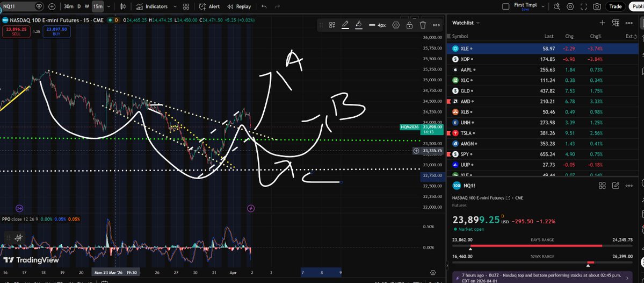Open drawing templates icon in floating toolbar
Viewport: 644px width, 283px height.
pos(332,25)
